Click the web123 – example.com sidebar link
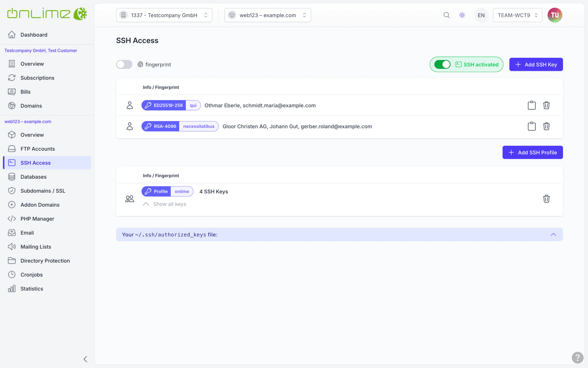The image size is (588, 368). pos(28,122)
